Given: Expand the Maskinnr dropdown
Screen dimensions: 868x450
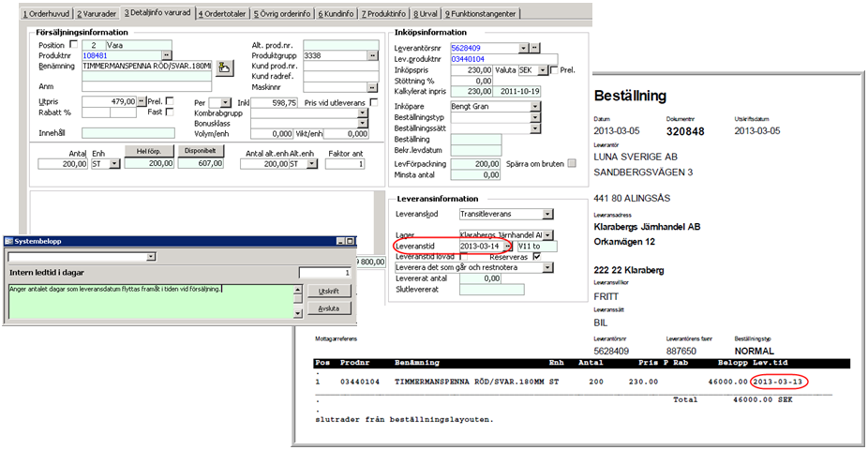Looking at the screenshot, I should point(372,87).
